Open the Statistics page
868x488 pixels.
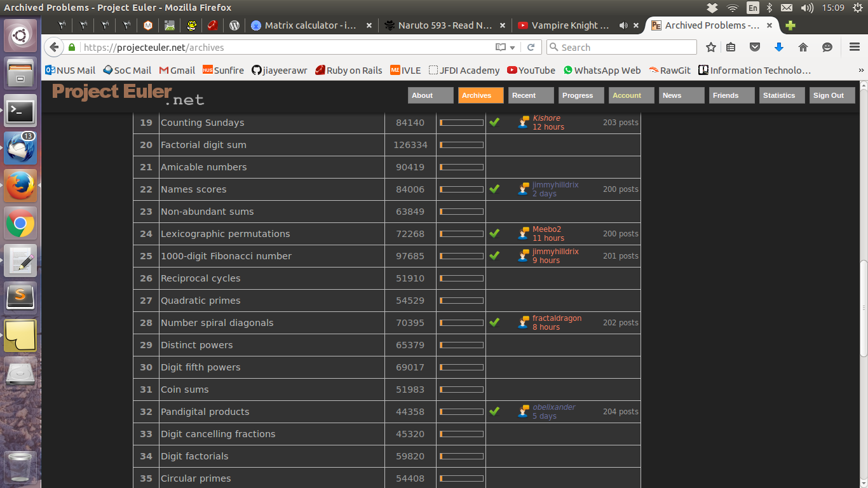(782, 95)
